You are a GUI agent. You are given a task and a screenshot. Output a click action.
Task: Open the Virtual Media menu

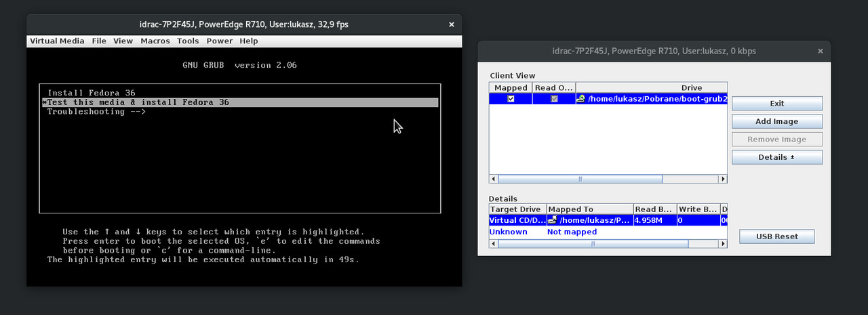(57, 41)
